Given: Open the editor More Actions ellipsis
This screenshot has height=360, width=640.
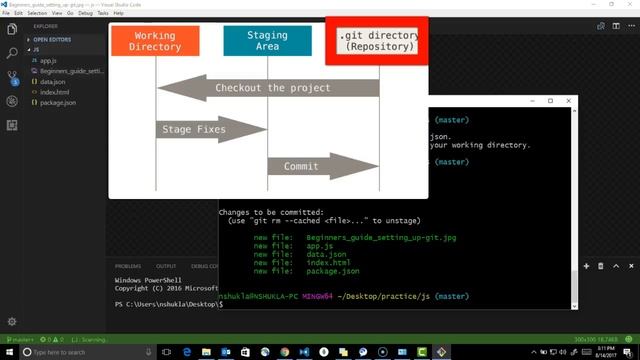Looking at the screenshot, I should click(631, 26).
